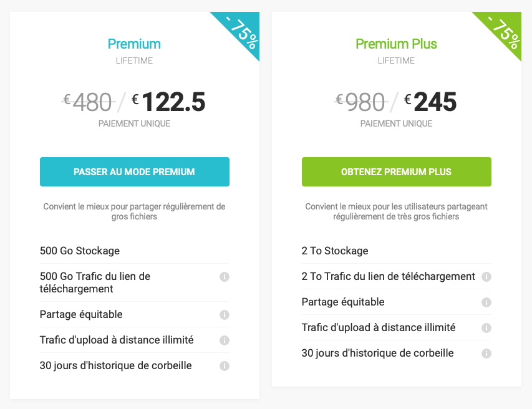The image size is (532, 409).
Task: Open info icon beside Premium Partage équitable
Action: tap(225, 315)
